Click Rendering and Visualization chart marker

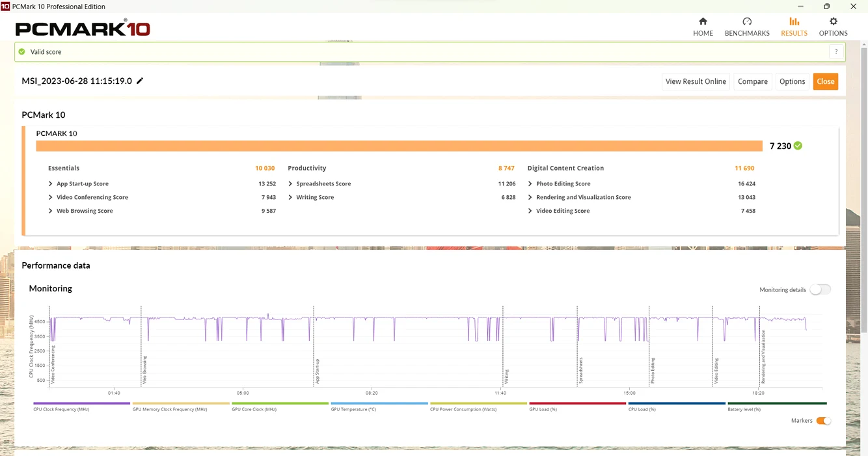point(763,356)
